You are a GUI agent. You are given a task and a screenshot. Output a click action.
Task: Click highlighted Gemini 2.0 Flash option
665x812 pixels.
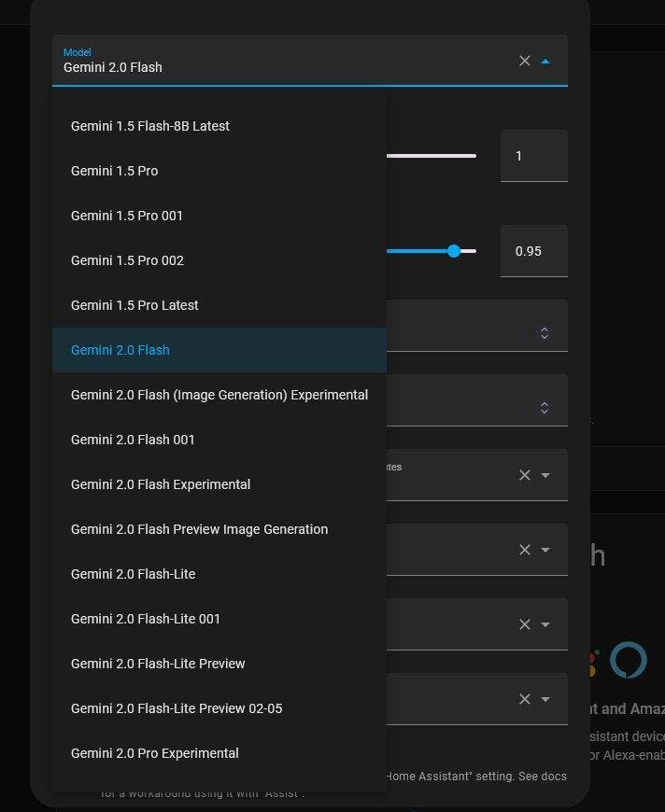tap(120, 350)
